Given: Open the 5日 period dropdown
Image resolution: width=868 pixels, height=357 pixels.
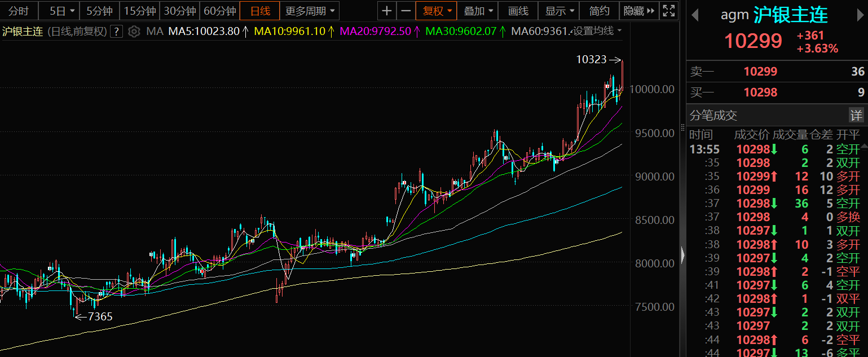Looking at the screenshot, I should click(61, 11).
